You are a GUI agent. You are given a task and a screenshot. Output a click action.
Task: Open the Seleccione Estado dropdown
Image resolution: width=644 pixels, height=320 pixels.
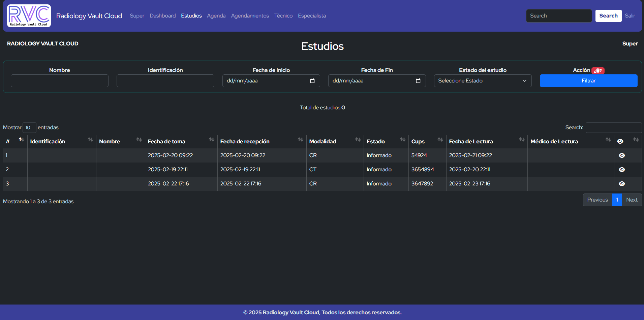pos(483,81)
